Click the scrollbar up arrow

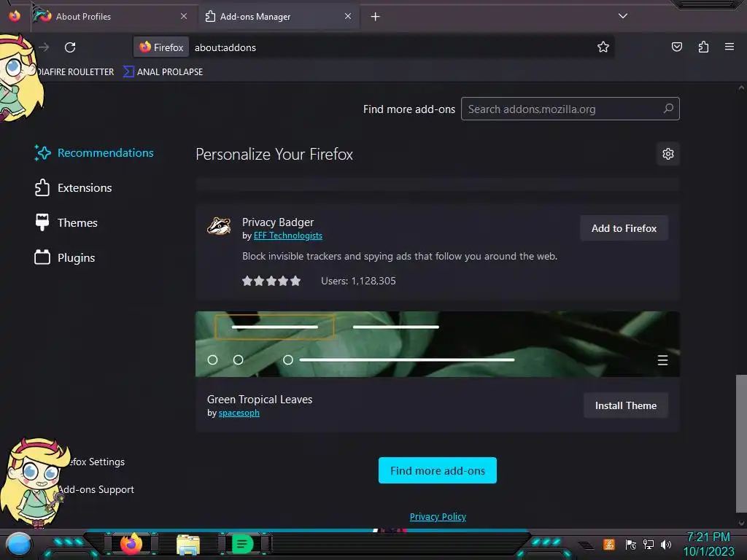tap(741, 87)
